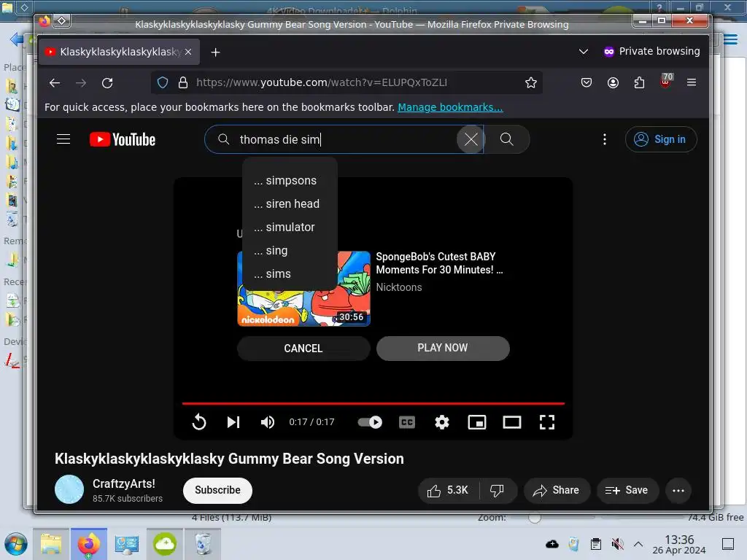Close the YouTube browser tab
Image resolution: width=747 pixels, height=560 pixels.
188,52
